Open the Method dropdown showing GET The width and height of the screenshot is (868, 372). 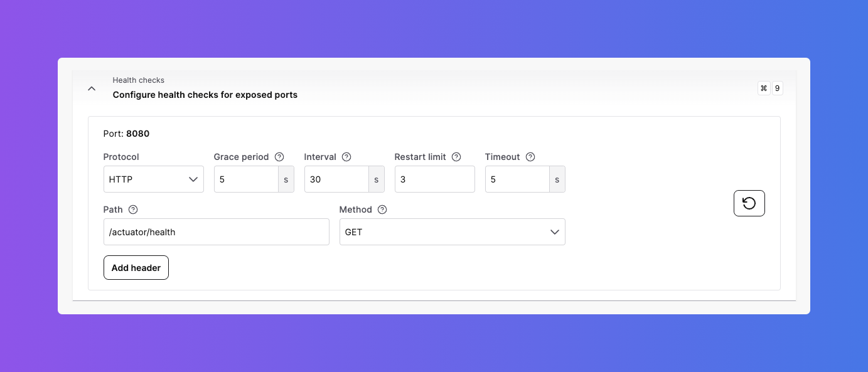(452, 232)
